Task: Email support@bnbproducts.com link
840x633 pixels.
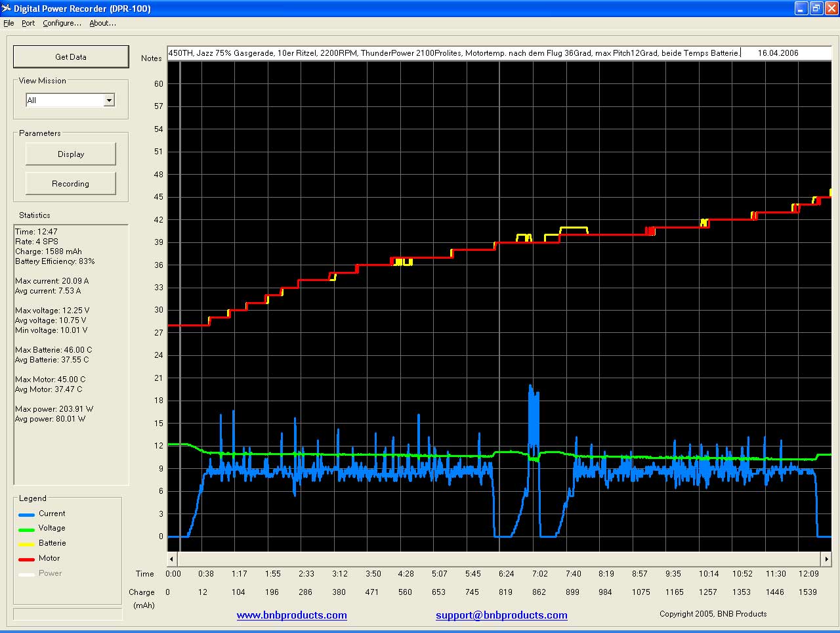Action: (x=501, y=615)
